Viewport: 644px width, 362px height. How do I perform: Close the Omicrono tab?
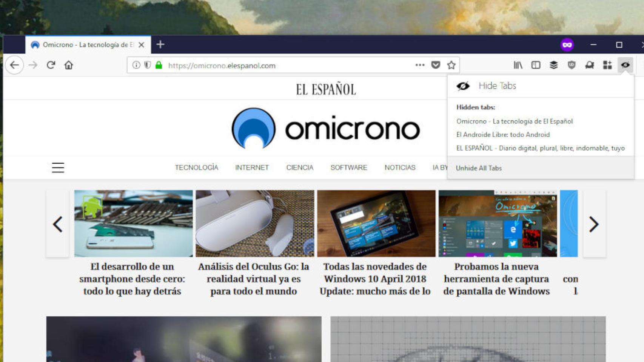coord(142,45)
